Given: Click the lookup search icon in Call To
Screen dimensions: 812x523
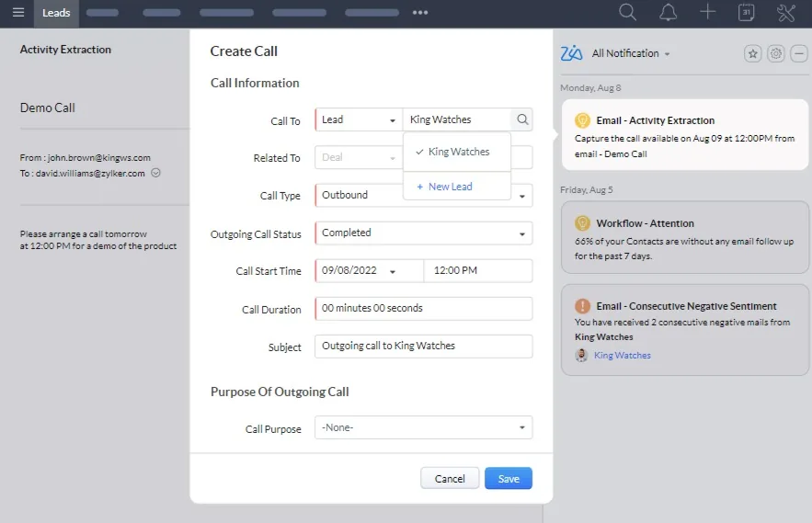Looking at the screenshot, I should (x=522, y=119).
